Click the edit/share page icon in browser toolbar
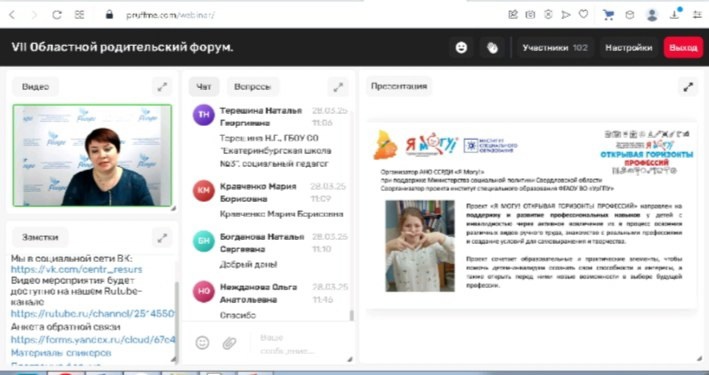709x375 pixels. point(512,15)
